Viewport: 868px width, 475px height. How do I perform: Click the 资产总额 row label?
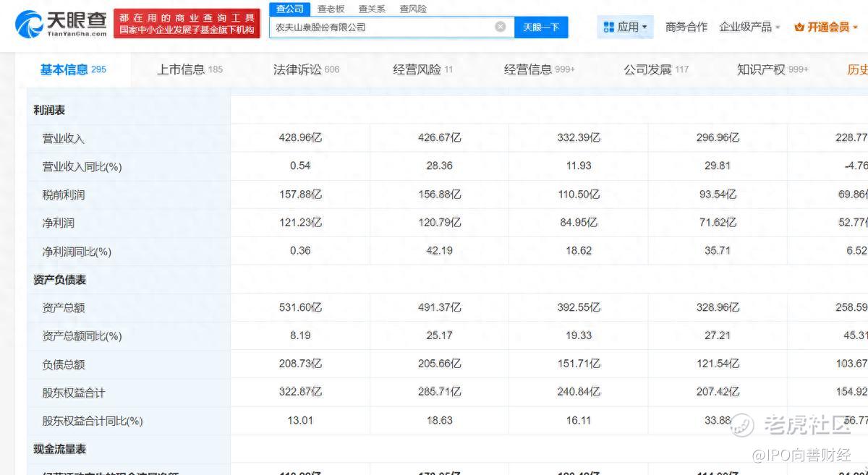coord(64,307)
